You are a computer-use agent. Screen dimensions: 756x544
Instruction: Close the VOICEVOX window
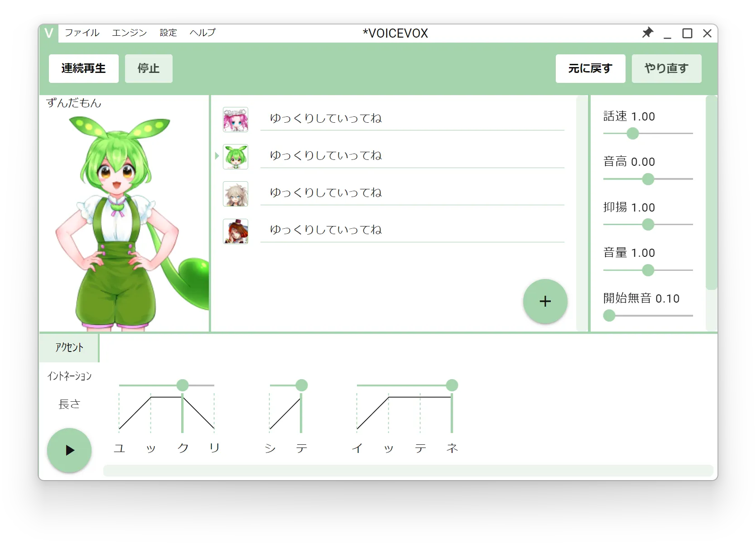point(707,33)
